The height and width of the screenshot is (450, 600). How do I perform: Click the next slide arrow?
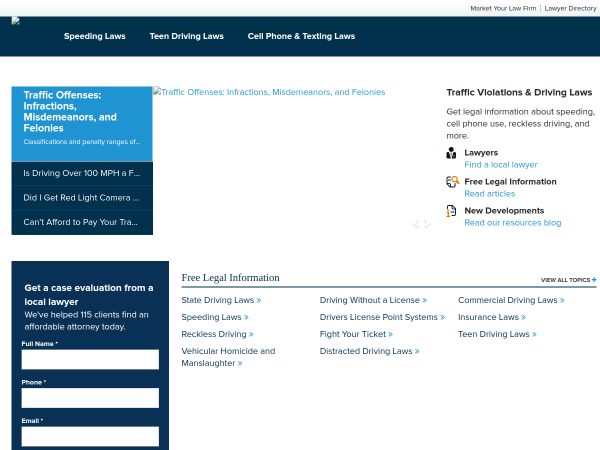[x=427, y=224]
